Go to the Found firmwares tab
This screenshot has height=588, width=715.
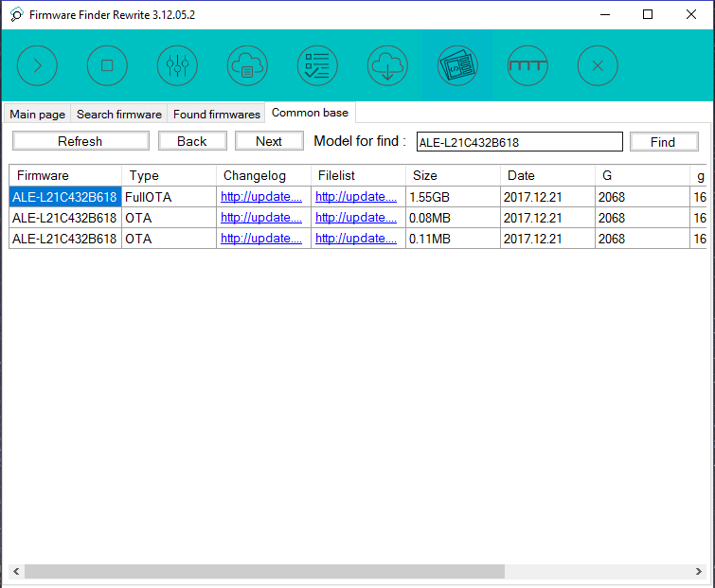tap(217, 114)
